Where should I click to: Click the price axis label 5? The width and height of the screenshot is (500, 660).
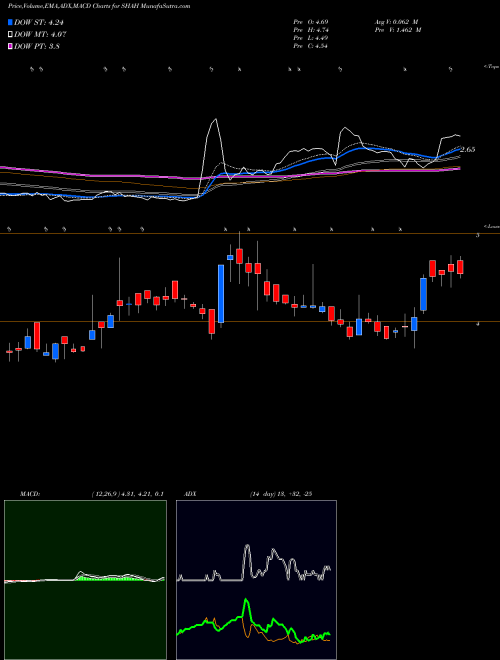pyautogui.click(x=477, y=236)
